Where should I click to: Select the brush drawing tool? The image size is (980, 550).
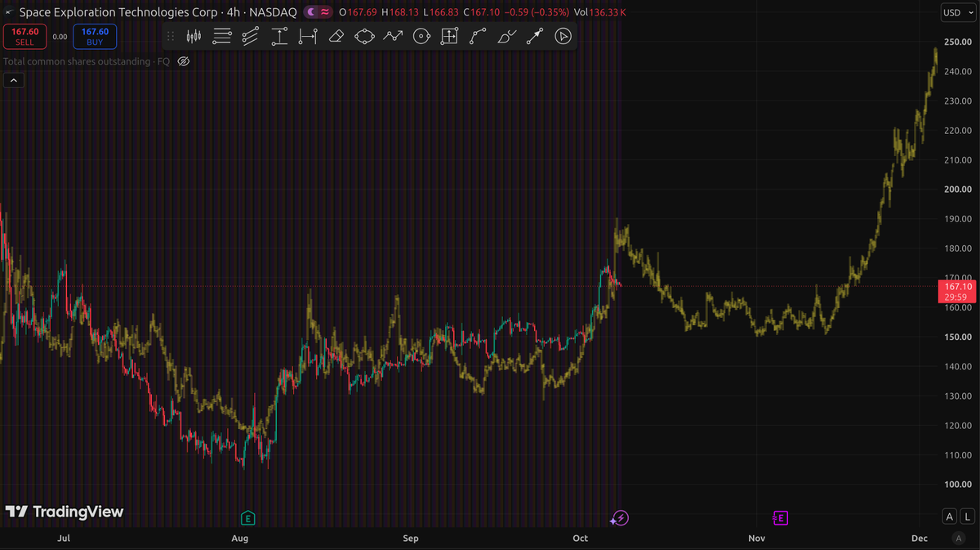click(506, 36)
